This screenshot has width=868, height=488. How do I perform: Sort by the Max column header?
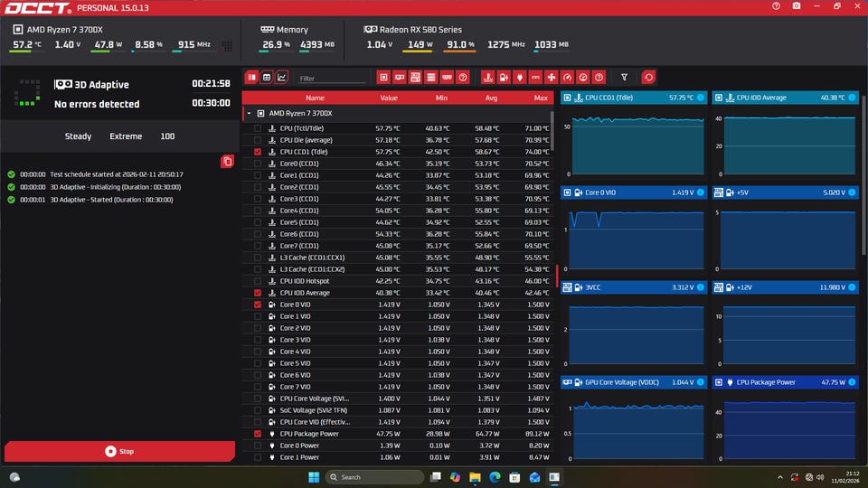[541, 98]
